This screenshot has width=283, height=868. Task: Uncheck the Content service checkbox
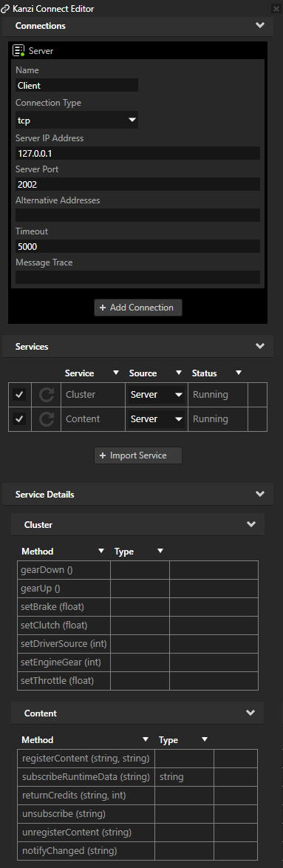[x=19, y=419]
